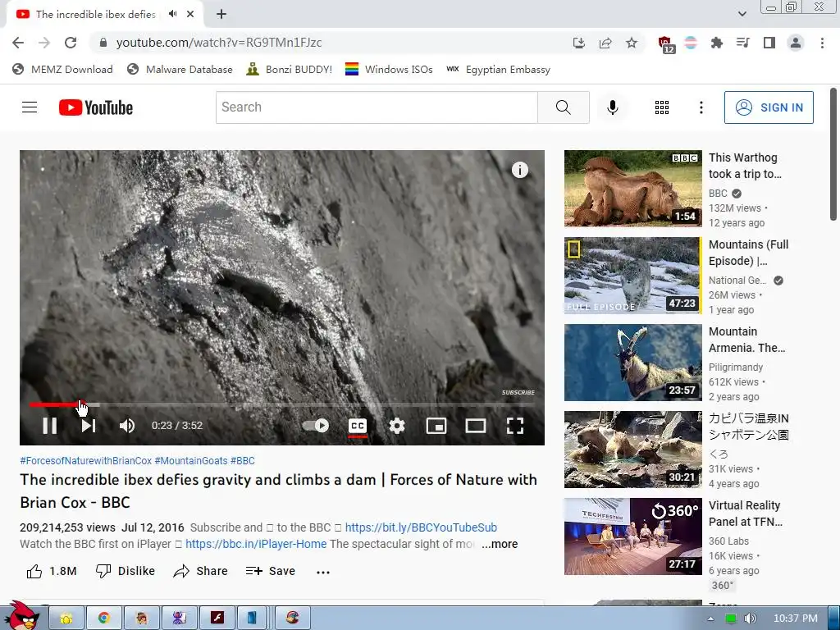
Task: Open Virtual Reality Panel 360 thumbnail
Action: [632, 536]
